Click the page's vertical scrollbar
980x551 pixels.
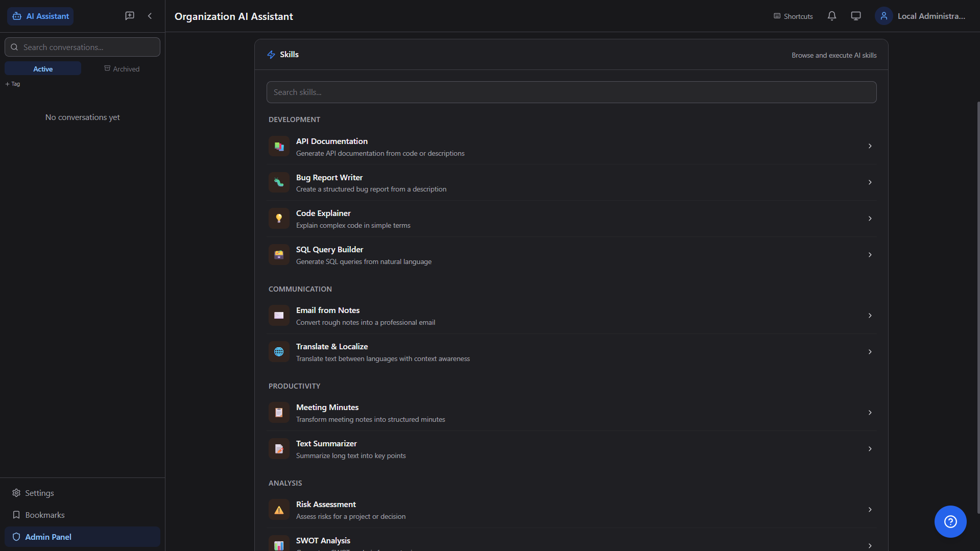978,306
